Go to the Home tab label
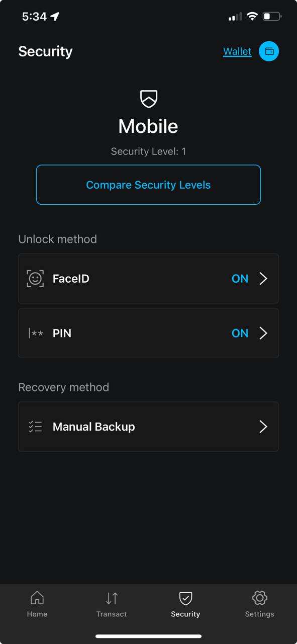 click(x=37, y=614)
